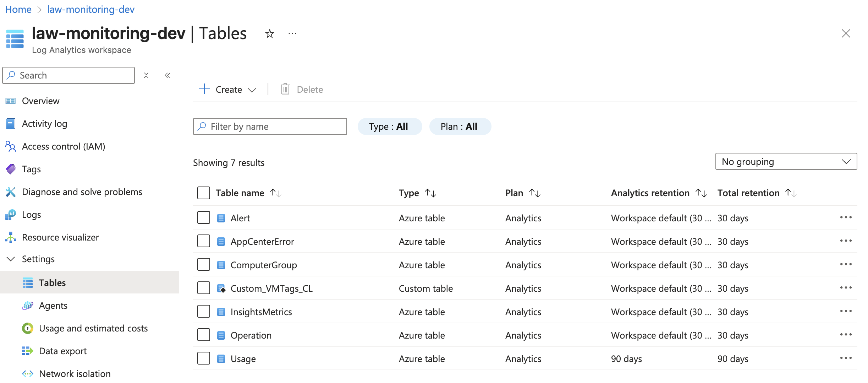This screenshot has width=868, height=383.
Task: Select the Diagnose and solve problems wrench icon
Action: click(x=10, y=191)
